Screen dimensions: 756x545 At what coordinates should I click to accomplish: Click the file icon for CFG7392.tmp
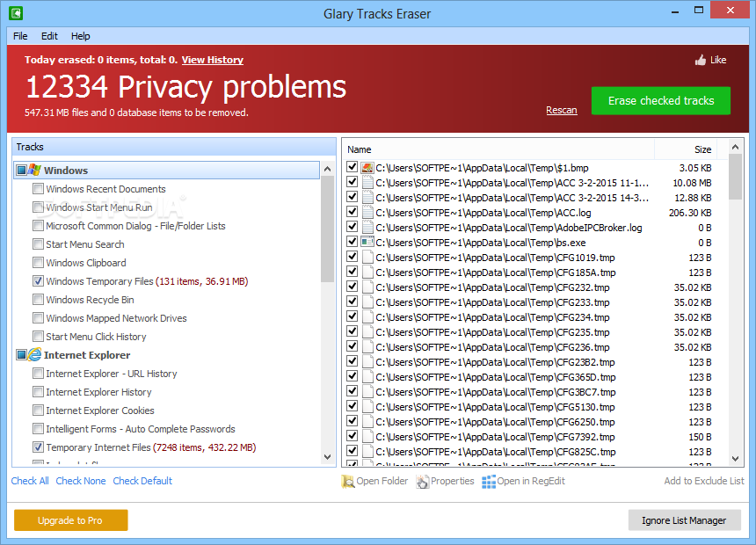tap(367, 437)
